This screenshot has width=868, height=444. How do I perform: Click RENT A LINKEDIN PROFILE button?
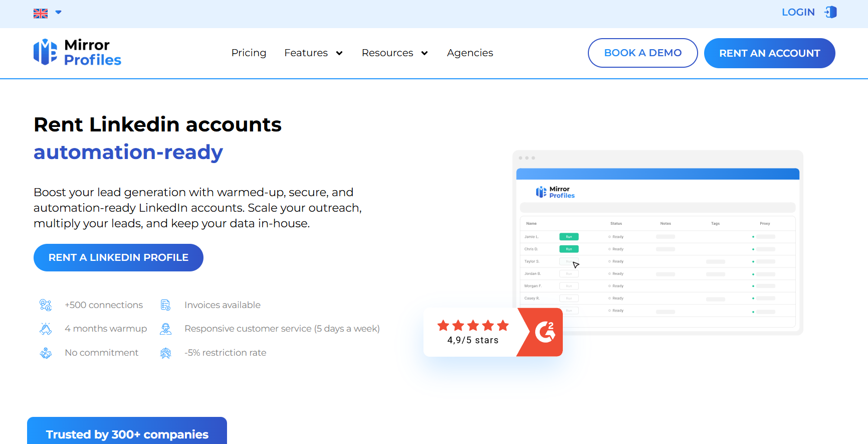click(118, 257)
